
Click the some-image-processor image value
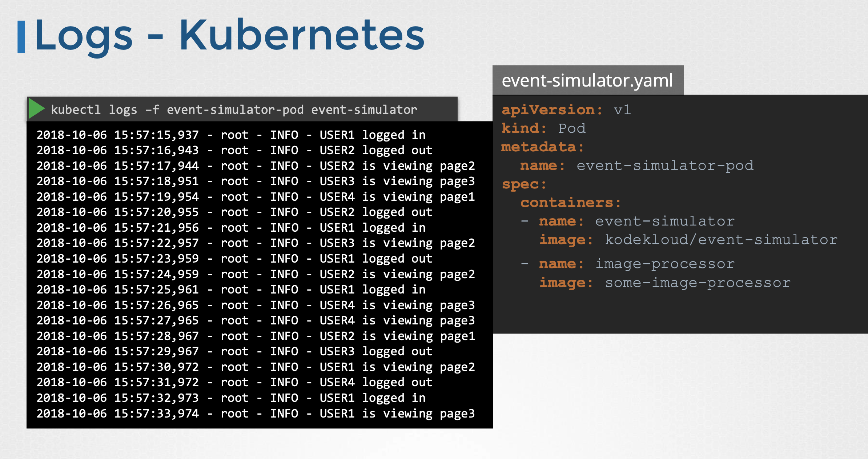tap(697, 283)
